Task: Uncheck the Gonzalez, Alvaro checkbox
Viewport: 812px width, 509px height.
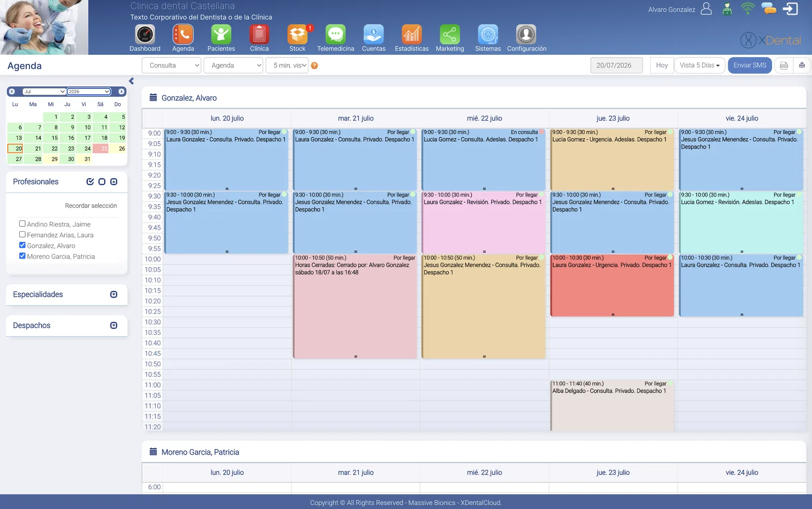Action: [22, 245]
